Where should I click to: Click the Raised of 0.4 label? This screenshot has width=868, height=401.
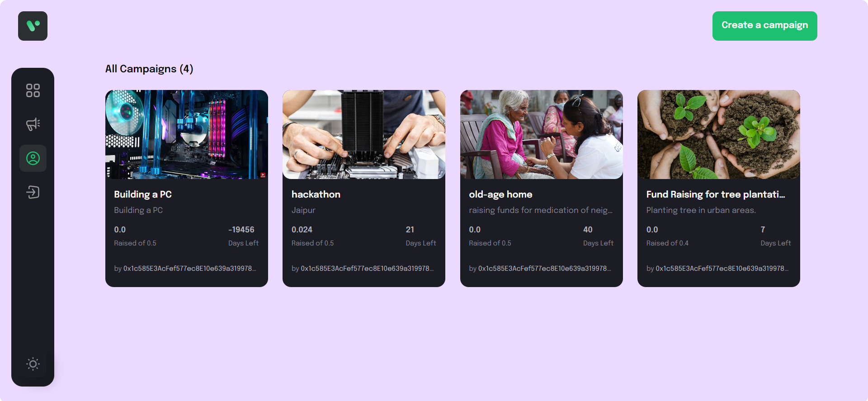tap(667, 243)
